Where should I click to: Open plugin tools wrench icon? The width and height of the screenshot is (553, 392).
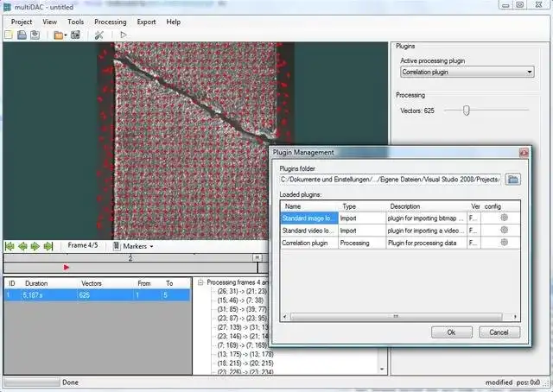tap(99, 35)
